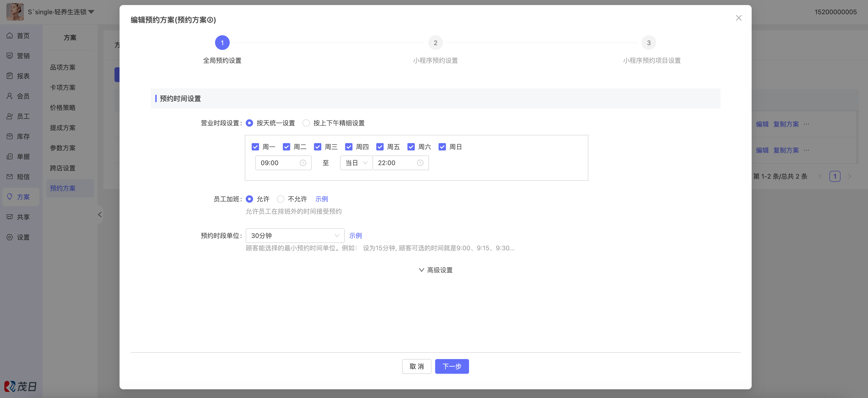Image resolution: width=868 pixels, height=398 pixels.
Task: Click the settings (设置) gear icon
Action: coord(10,237)
